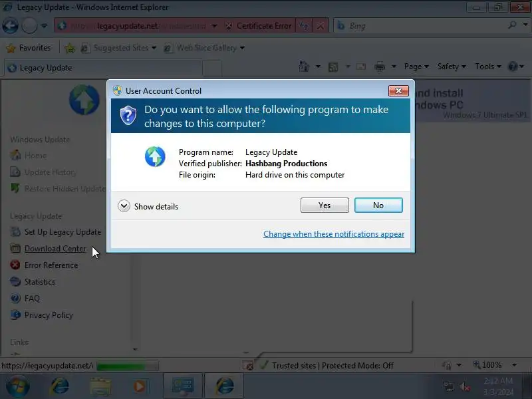
Task: Open the address bar URL dropdown
Action: [x=214, y=26]
